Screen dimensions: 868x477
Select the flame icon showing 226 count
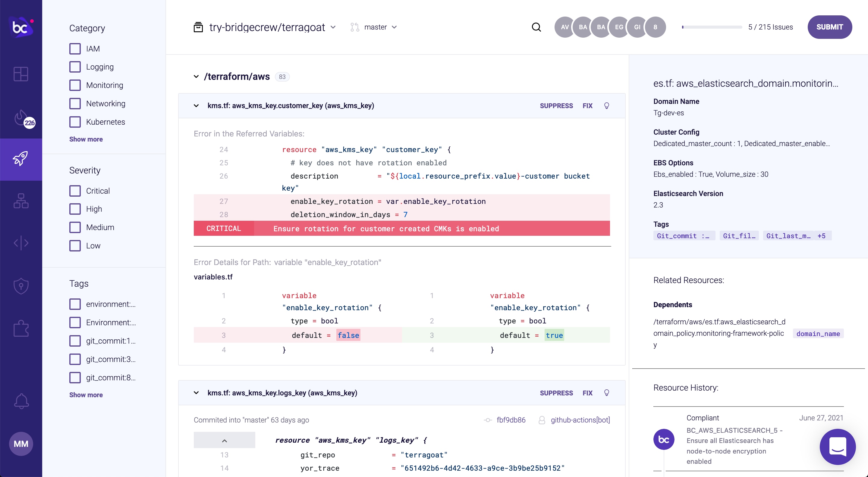[x=20, y=118]
